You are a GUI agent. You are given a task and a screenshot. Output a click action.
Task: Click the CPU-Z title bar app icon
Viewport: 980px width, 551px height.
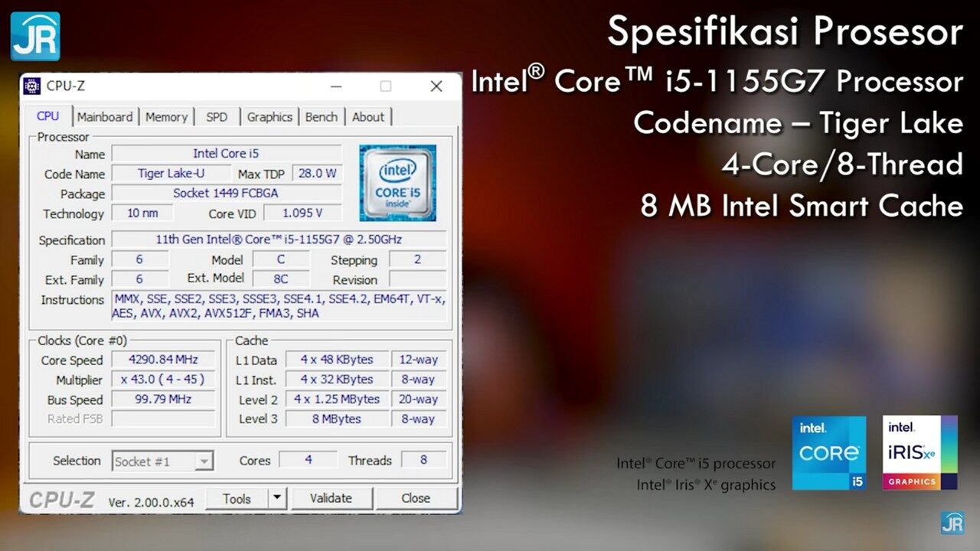pos(32,86)
